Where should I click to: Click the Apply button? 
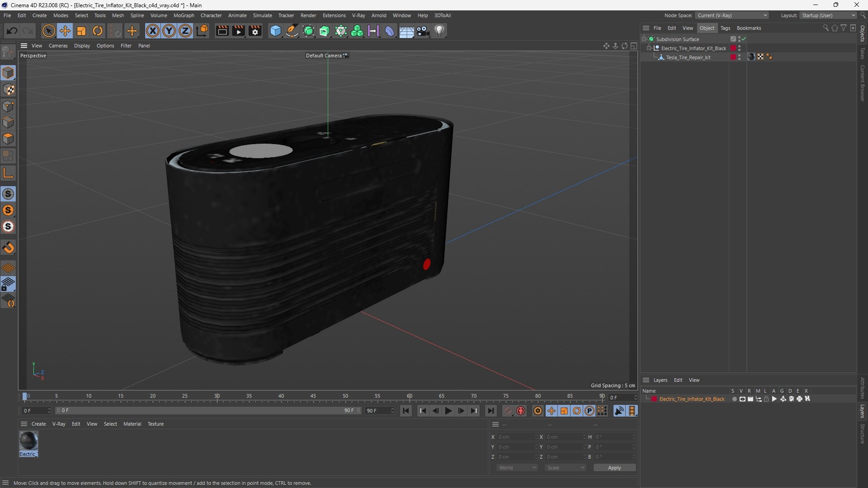tap(614, 468)
